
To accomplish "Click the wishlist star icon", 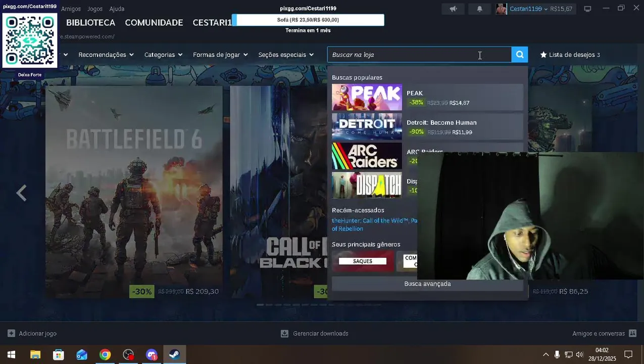I will [x=543, y=55].
